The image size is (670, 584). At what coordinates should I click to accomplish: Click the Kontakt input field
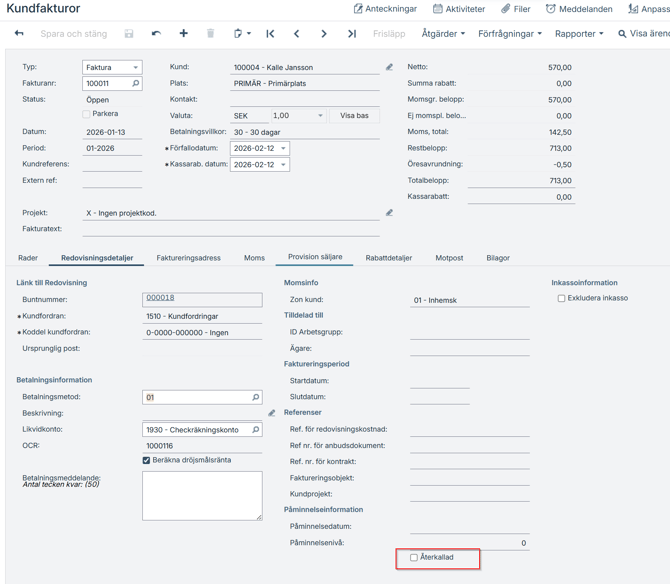305,100
